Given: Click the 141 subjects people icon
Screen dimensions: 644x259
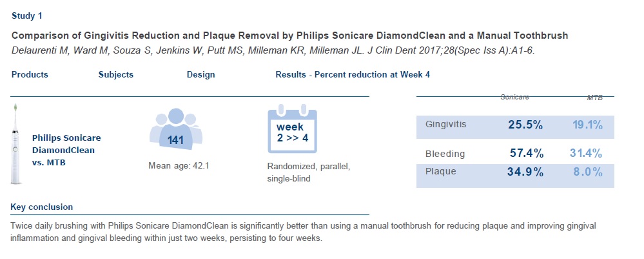Looking at the screenshot, I should pos(176,129).
